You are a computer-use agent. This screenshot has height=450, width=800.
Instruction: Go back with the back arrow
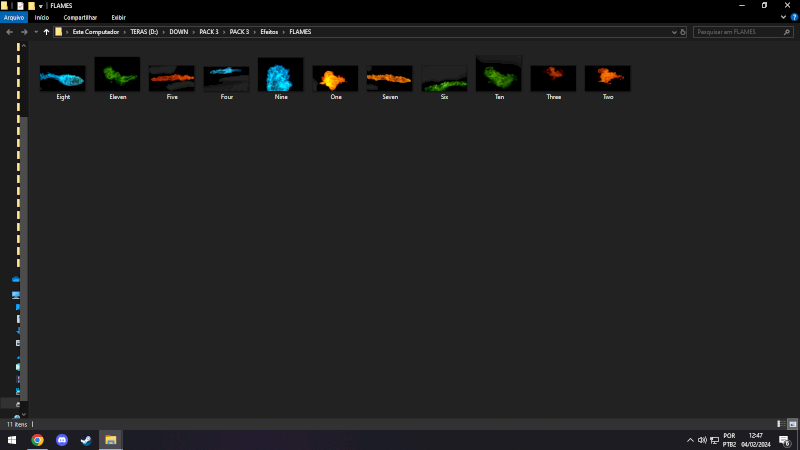click(x=9, y=32)
